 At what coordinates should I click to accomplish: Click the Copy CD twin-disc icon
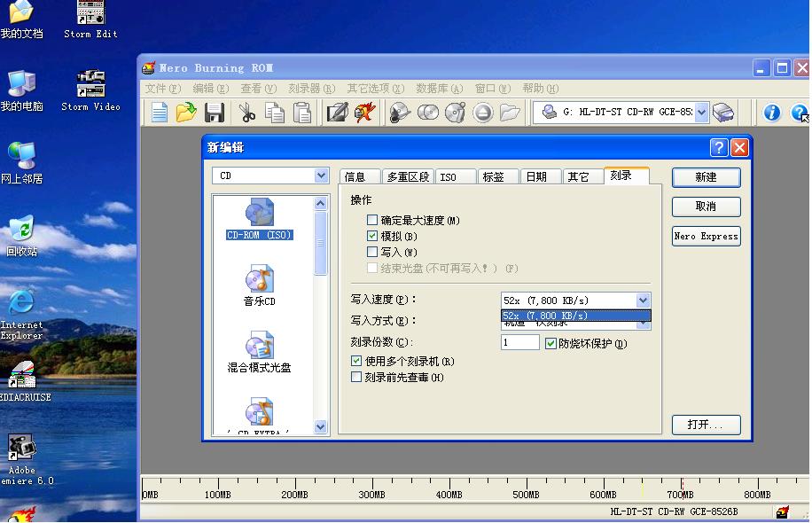pyautogui.click(x=428, y=113)
